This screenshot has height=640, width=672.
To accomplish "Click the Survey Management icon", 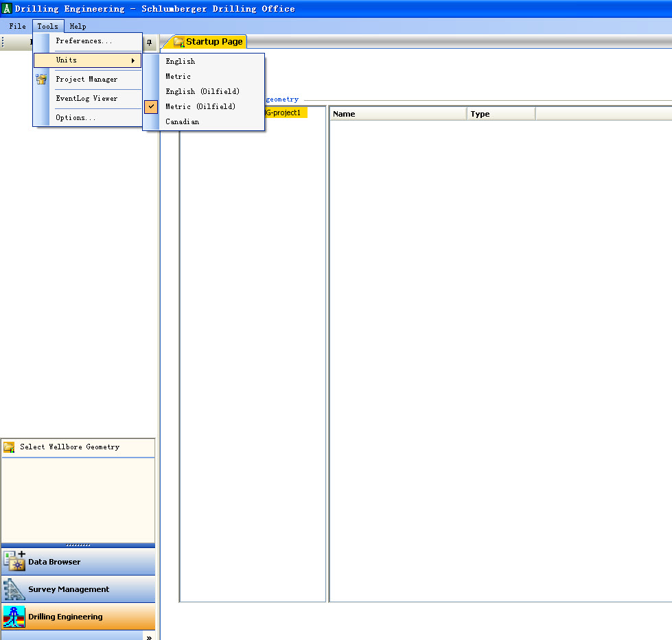I will click(14, 589).
